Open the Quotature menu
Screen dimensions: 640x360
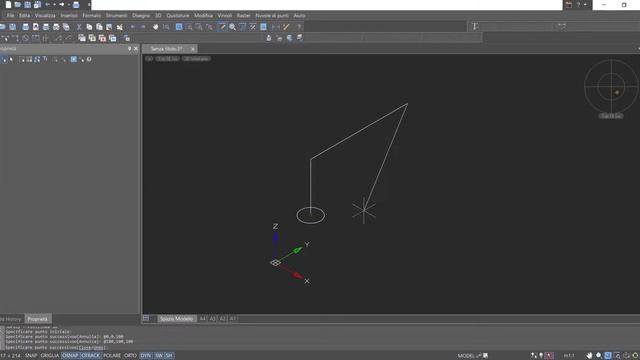178,16
